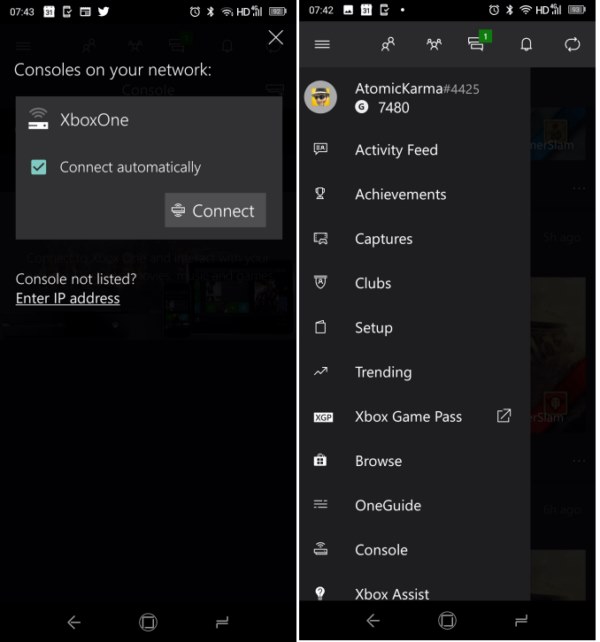Tap the Browse store bag icon
This screenshot has width=600, height=642.
320,460
